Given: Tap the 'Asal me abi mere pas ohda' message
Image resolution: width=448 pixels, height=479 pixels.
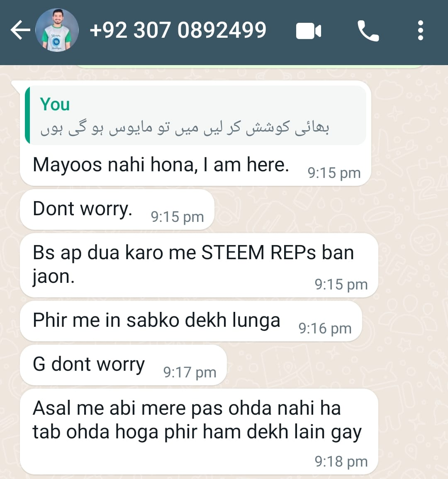Looking at the screenshot, I should coord(199,431).
